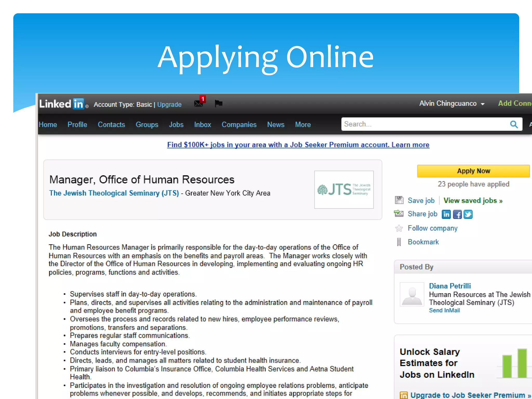This screenshot has height=399, width=532.
Task: Open the Find $100K+ jobs premium link
Action: [298, 145]
